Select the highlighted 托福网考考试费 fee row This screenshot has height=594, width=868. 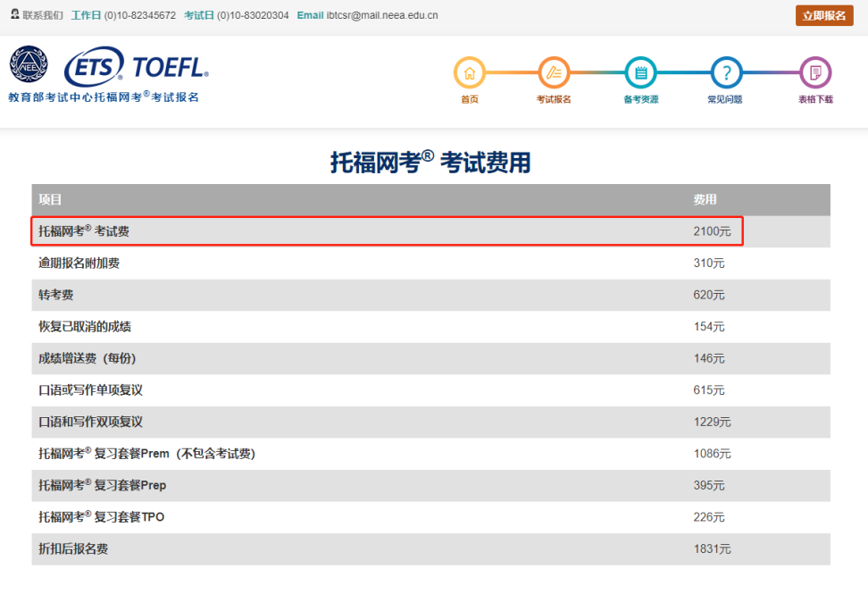387,231
